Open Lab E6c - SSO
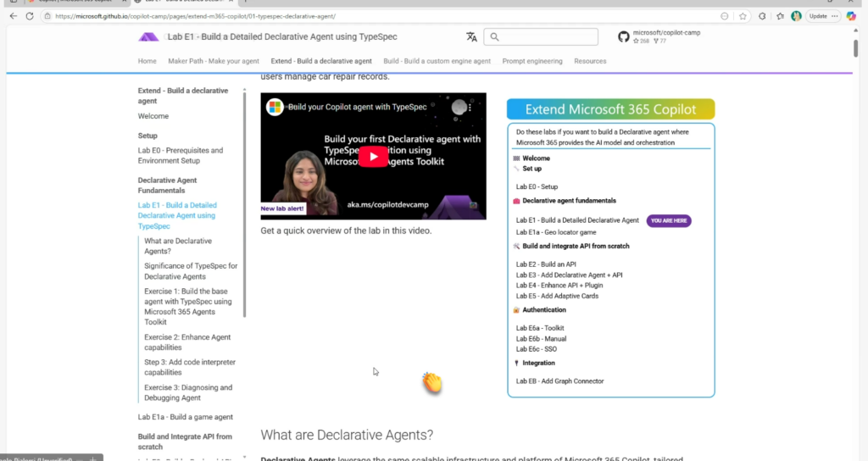868x461 pixels. (x=537, y=349)
